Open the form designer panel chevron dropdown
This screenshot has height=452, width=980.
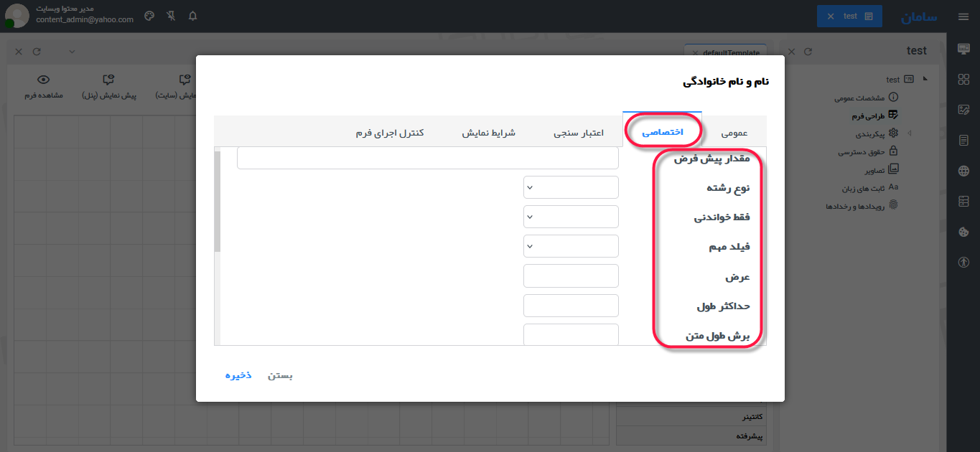[72, 52]
